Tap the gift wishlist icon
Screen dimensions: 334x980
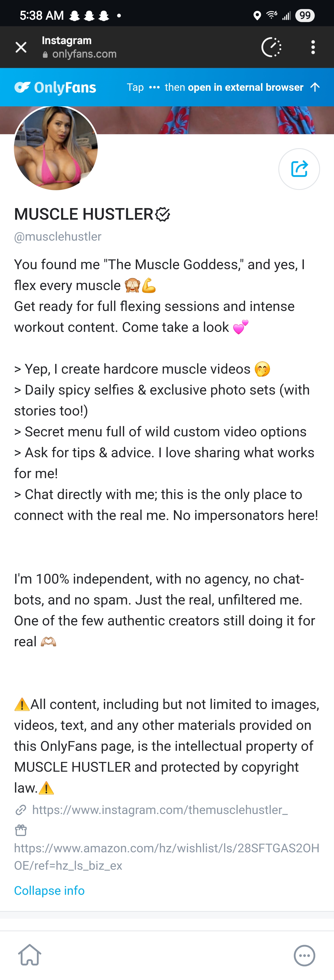coord(21,830)
